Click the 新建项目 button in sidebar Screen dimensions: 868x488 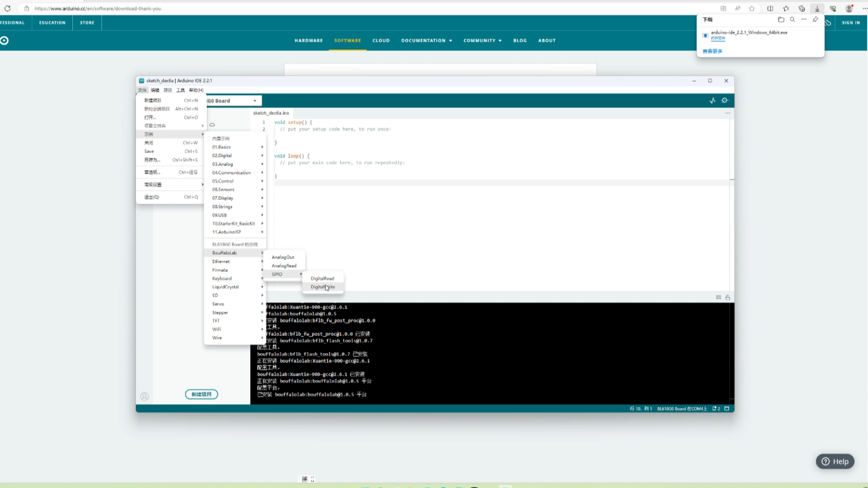(202, 394)
